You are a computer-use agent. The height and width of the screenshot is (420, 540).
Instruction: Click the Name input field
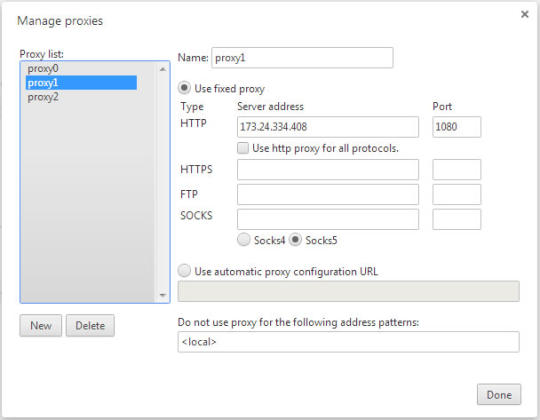302,57
